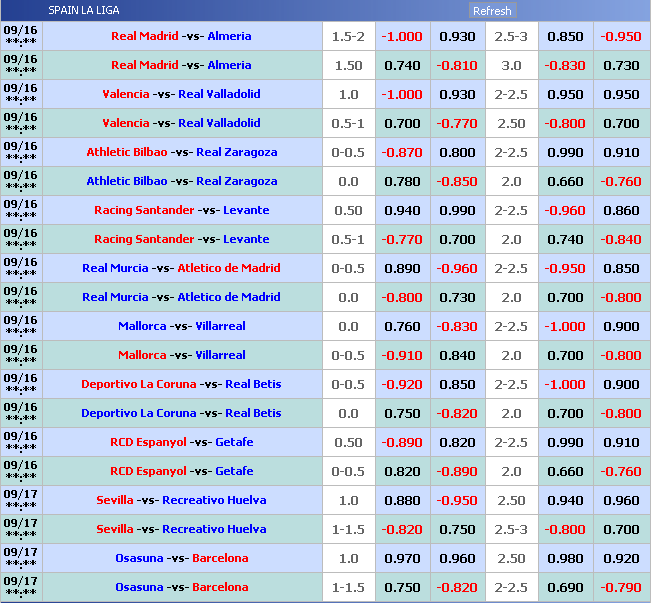The height and width of the screenshot is (603, 651).
Task: Select the -0.840 odds in Racing Santander row
Action: click(621, 239)
